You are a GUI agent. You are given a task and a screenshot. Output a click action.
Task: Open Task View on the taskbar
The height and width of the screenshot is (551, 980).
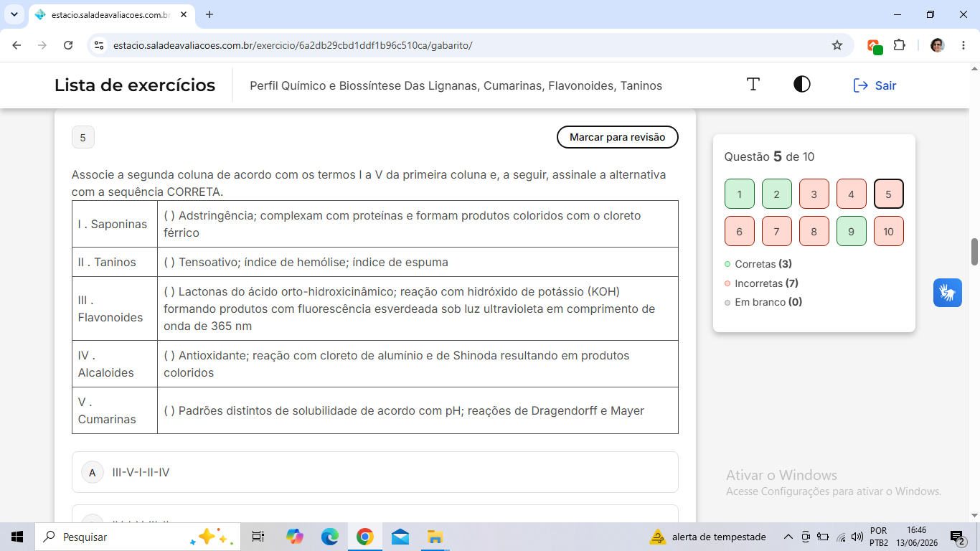(x=258, y=537)
